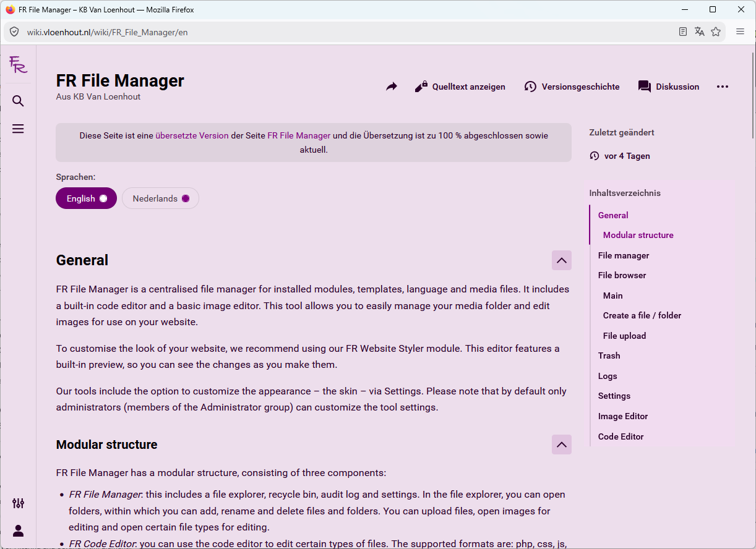756x549 pixels.
Task: Open the sidebar search icon
Action: pyautogui.click(x=18, y=101)
